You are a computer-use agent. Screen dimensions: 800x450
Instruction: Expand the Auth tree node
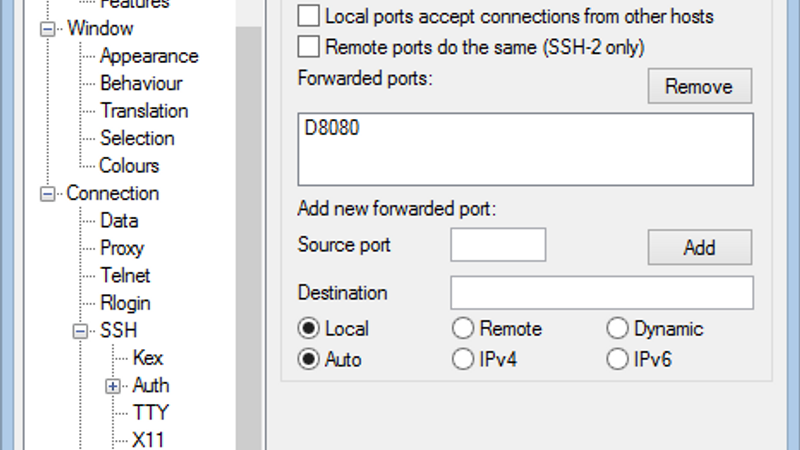113,386
